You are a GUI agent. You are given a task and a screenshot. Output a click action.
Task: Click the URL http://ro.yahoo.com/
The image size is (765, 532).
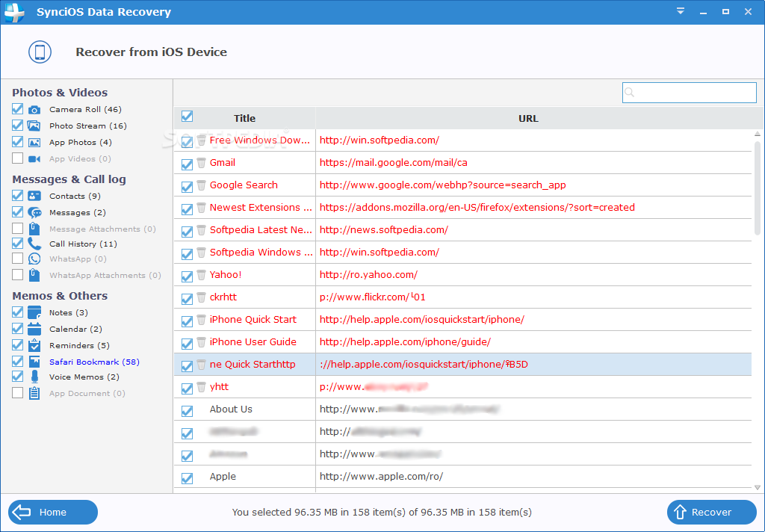(x=368, y=275)
